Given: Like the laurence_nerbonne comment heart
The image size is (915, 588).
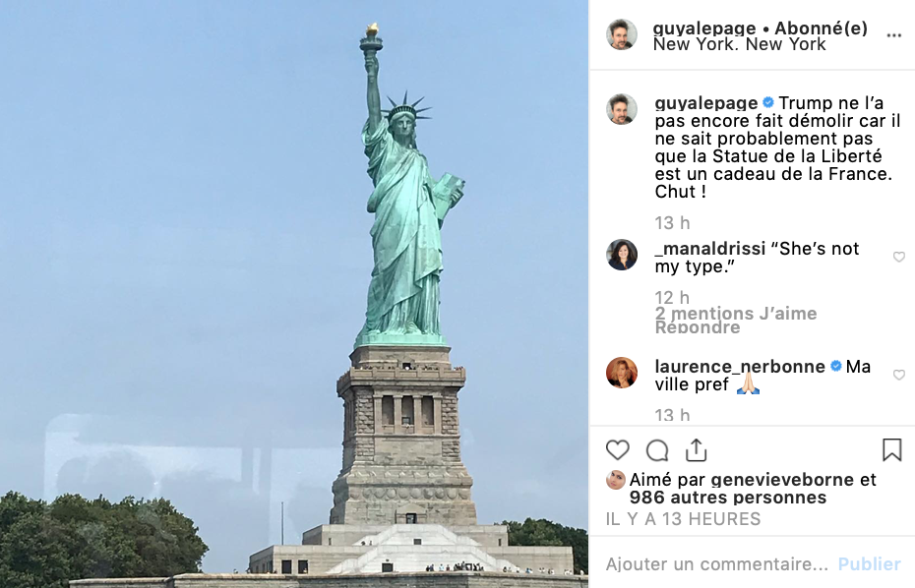Looking at the screenshot, I should pos(899,375).
